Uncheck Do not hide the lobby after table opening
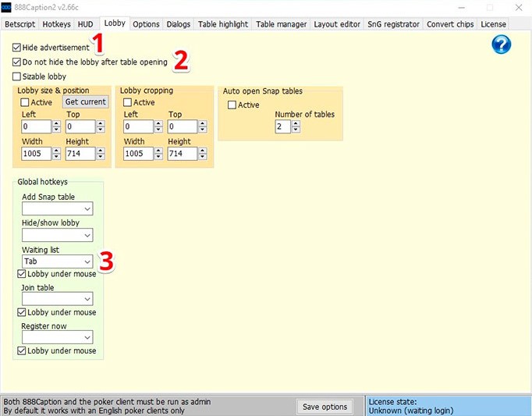 [x=17, y=62]
